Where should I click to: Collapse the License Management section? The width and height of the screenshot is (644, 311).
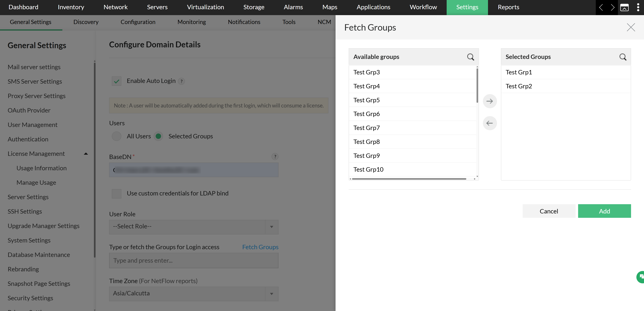(x=86, y=154)
